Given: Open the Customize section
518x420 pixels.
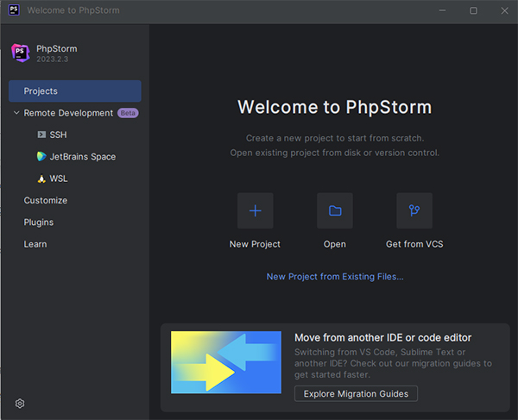Looking at the screenshot, I should pyautogui.click(x=45, y=200).
